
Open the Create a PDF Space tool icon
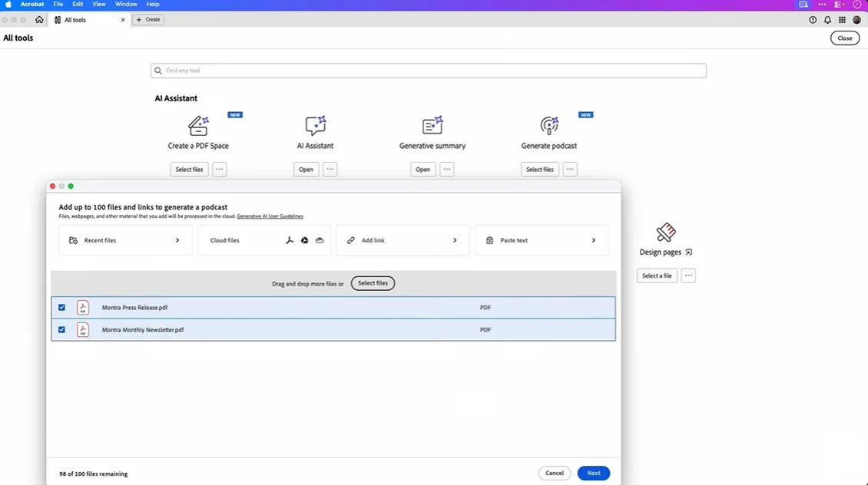[198, 126]
